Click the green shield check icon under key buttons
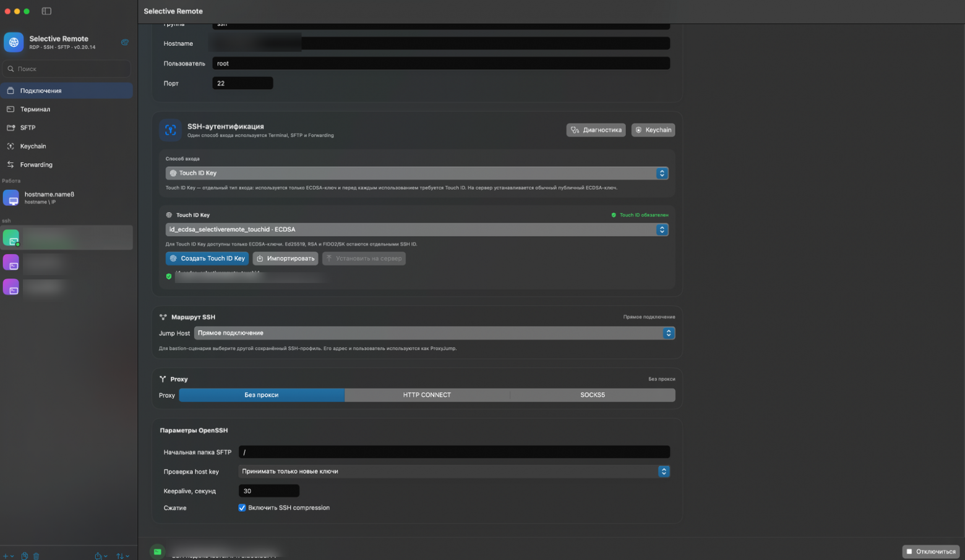The height and width of the screenshot is (560, 965). pos(169,276)
